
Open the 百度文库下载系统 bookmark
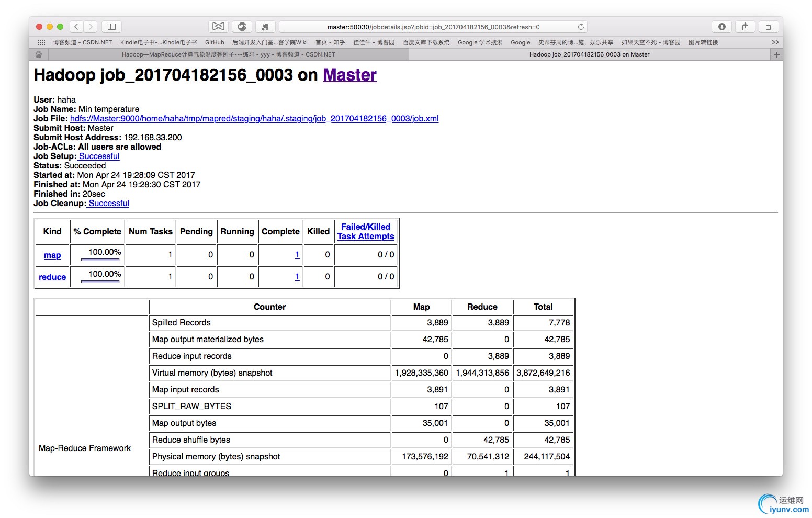426,42
